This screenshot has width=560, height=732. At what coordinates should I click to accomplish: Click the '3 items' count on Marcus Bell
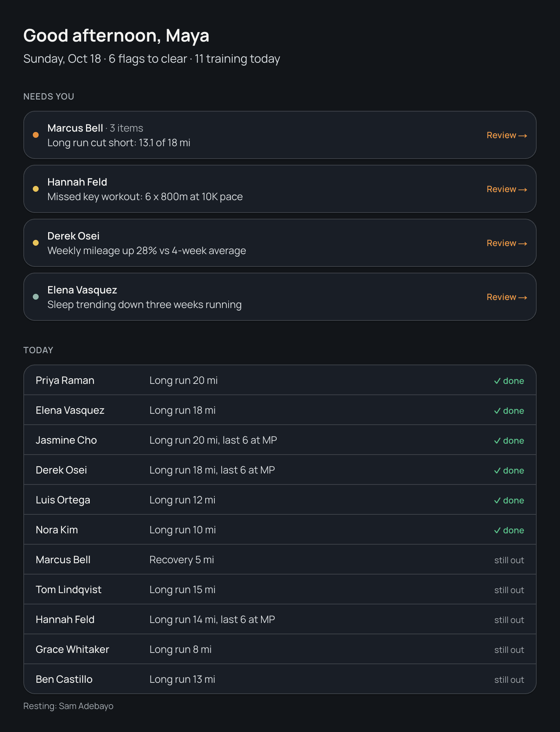click(x=127, y=128)
